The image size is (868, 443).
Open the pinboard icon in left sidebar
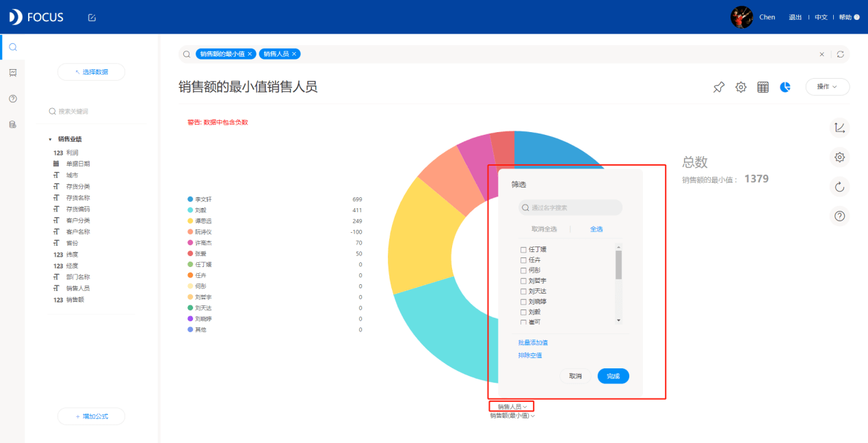12,73
